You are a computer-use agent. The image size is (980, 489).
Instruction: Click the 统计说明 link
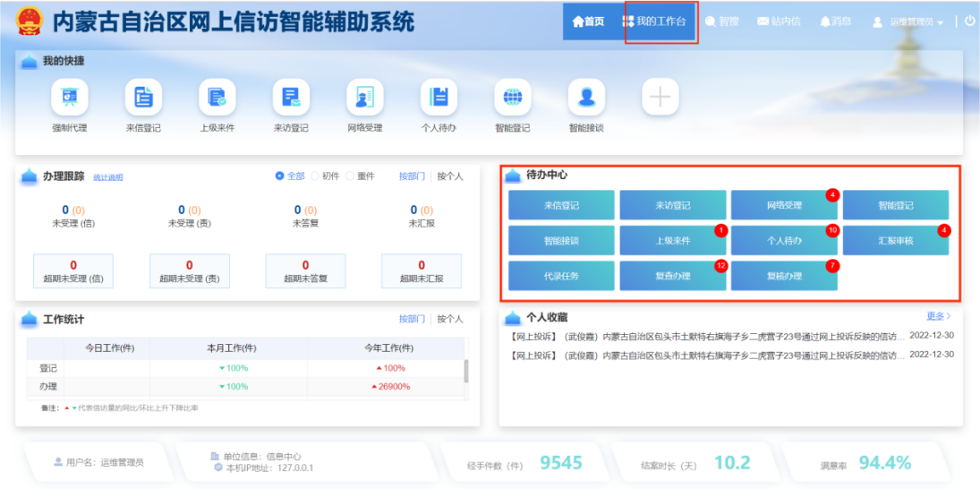(x=108, y=177)
